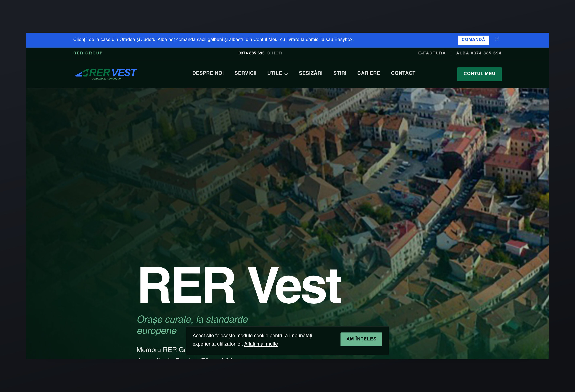Viewport: 575px width, 392px height.
Task: Open the E-FACTURĂ link
Action: click(x=432, y=53)
